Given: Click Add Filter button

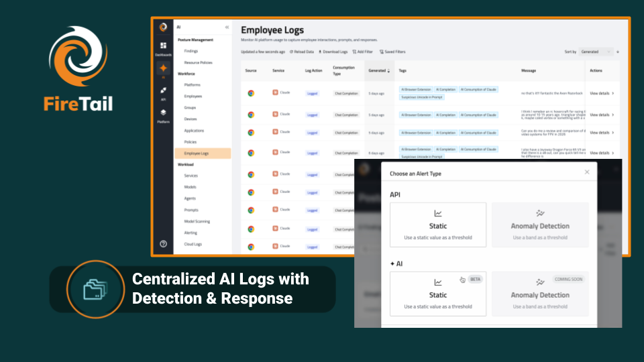Looking at the screenshot, I should [x=363, y=52].
